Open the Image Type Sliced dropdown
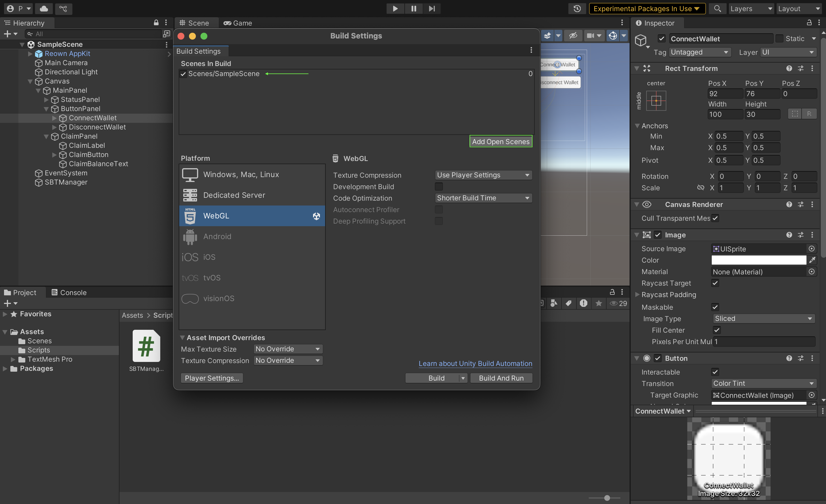This screenshot has height=504, width=826. coord(763,319)
